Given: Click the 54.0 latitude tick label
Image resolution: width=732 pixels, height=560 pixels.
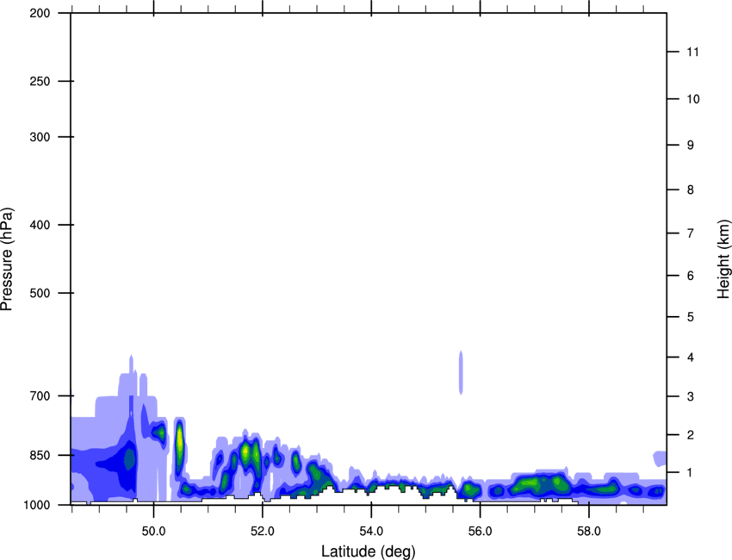Looking at the screenshot, I should (x=371, y=532).
